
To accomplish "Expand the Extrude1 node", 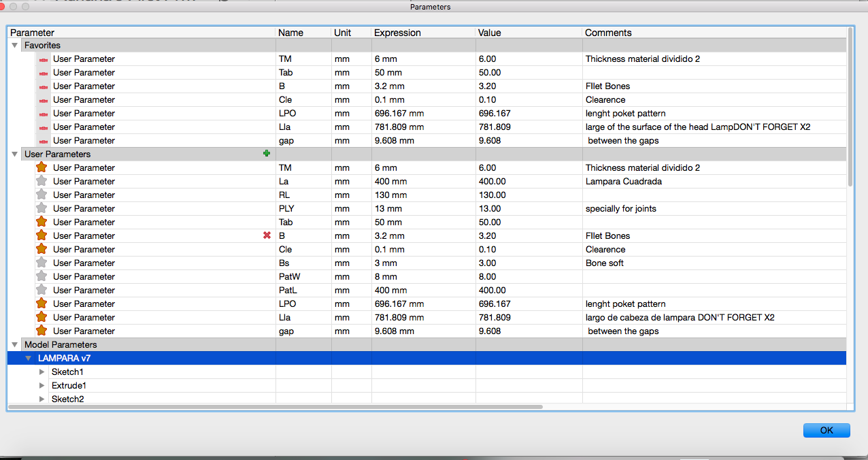I will pyautogui.click(x=42, y=386).
